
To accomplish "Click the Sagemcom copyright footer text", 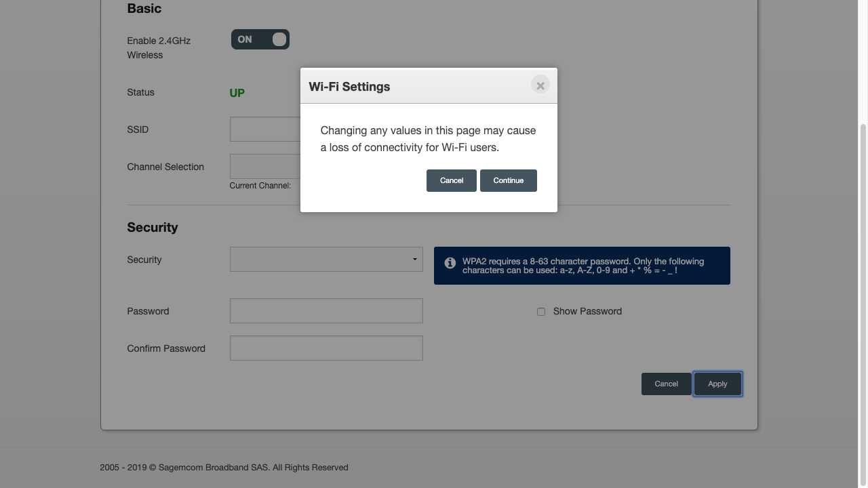I will tap(224, 467).
